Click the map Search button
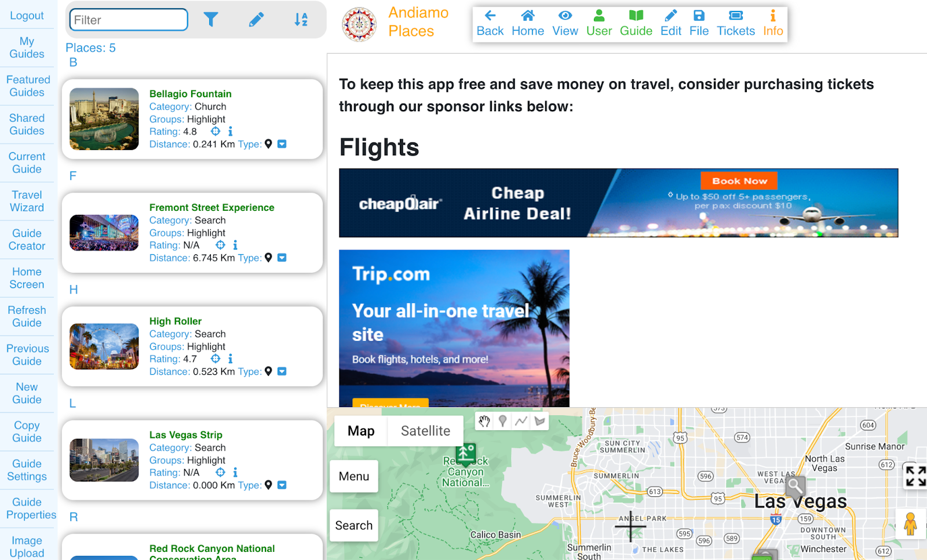This screenshot has height=560, width=927. point(354,525)
